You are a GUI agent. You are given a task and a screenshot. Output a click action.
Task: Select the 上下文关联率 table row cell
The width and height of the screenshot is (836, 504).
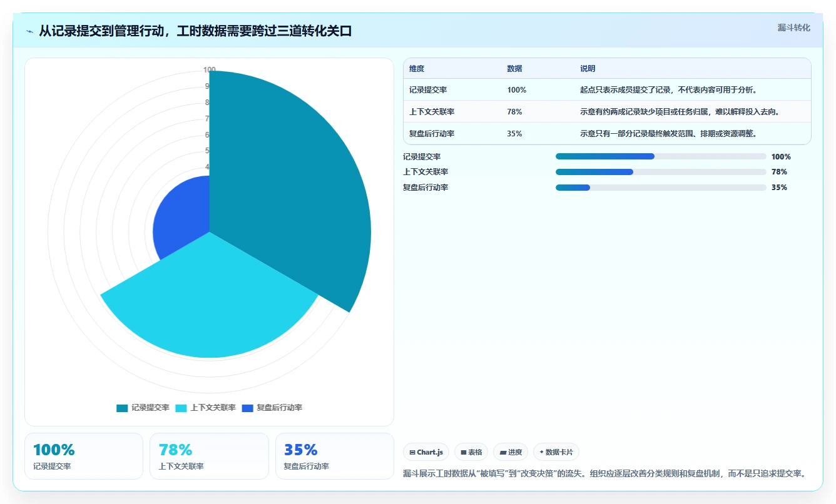tap(432, 112)
